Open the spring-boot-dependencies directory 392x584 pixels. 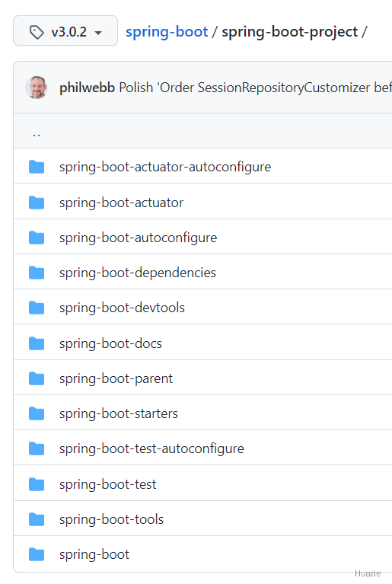[x=138, y=273]
